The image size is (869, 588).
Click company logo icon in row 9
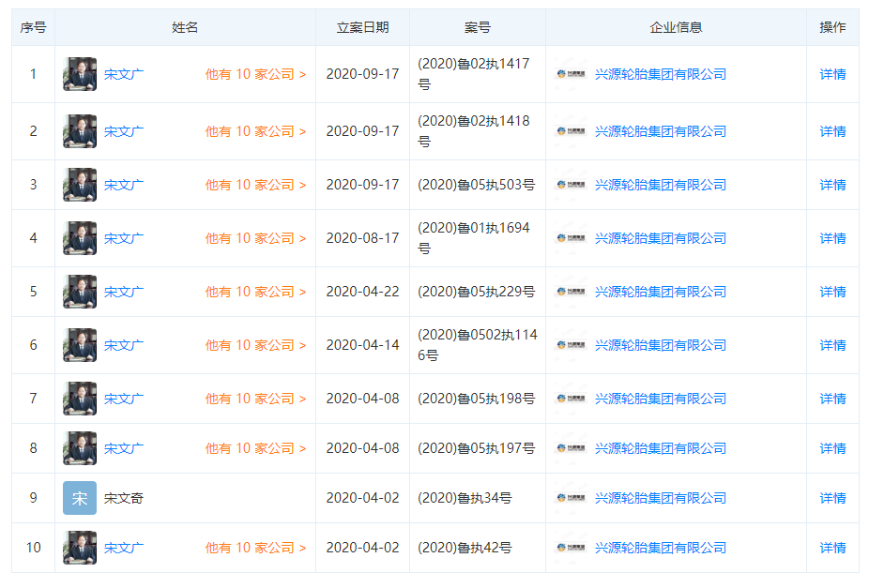point(572,498)
